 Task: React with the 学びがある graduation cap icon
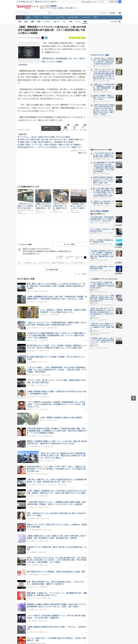[x=66, y=128]
